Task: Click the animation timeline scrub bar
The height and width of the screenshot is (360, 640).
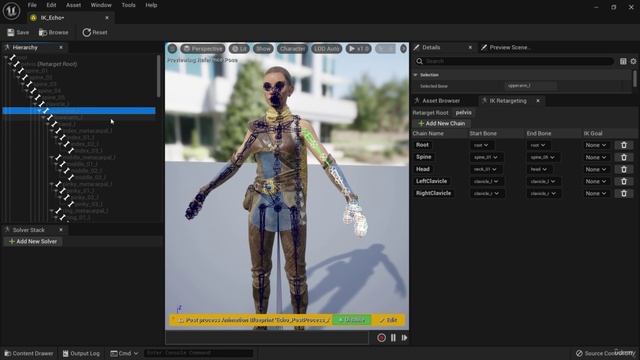Action: click(x=267, y=338)
